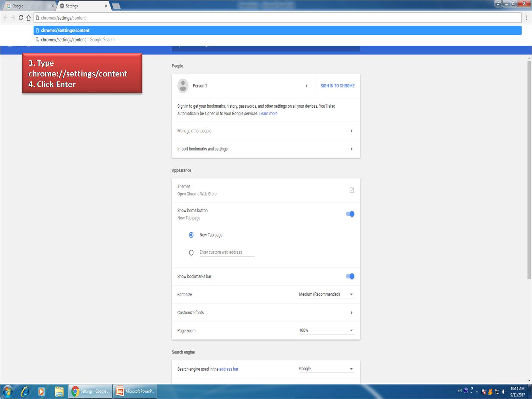Launch Internet Explorer from the taskbar
The width and height of the screenshot is (532, 399).
point(25,391)
